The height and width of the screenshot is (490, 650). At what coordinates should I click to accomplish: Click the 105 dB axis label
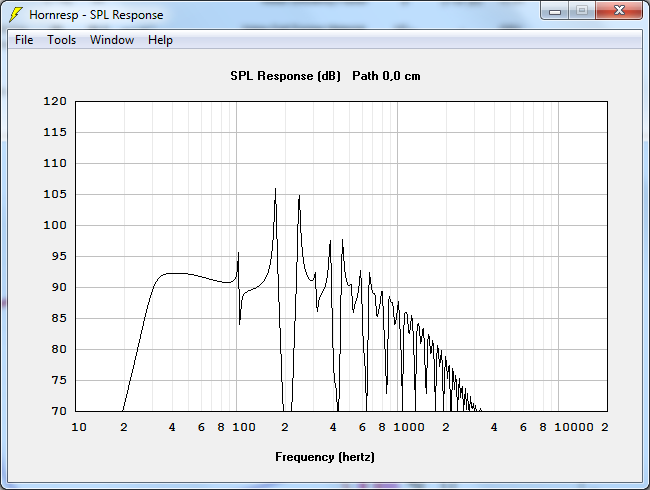[x=55, y=194]
